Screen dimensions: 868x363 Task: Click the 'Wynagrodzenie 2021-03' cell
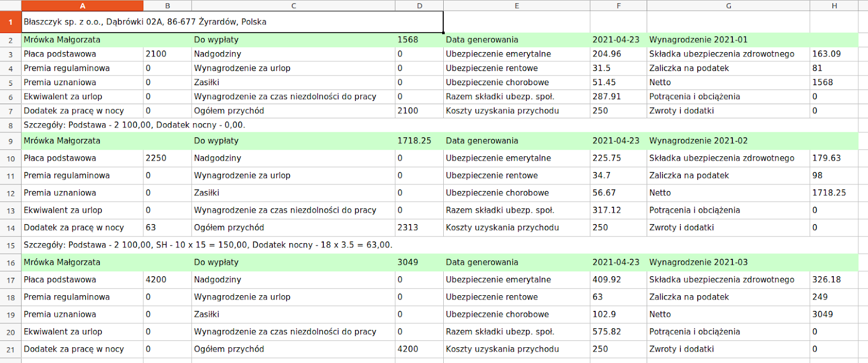pos(698,262)
